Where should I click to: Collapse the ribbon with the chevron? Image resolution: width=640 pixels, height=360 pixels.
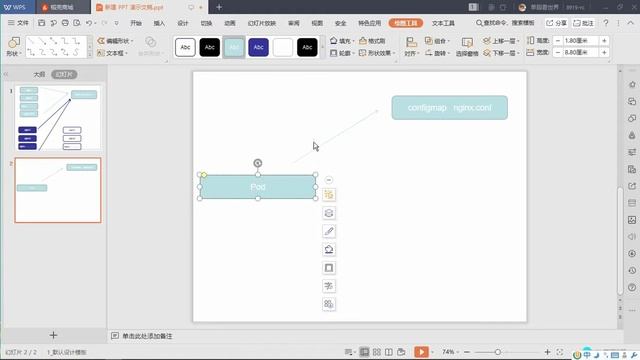(631, 23)
